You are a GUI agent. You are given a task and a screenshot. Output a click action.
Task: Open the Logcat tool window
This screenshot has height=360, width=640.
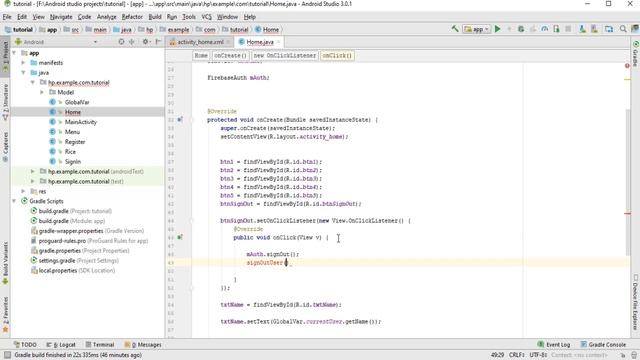61,344
